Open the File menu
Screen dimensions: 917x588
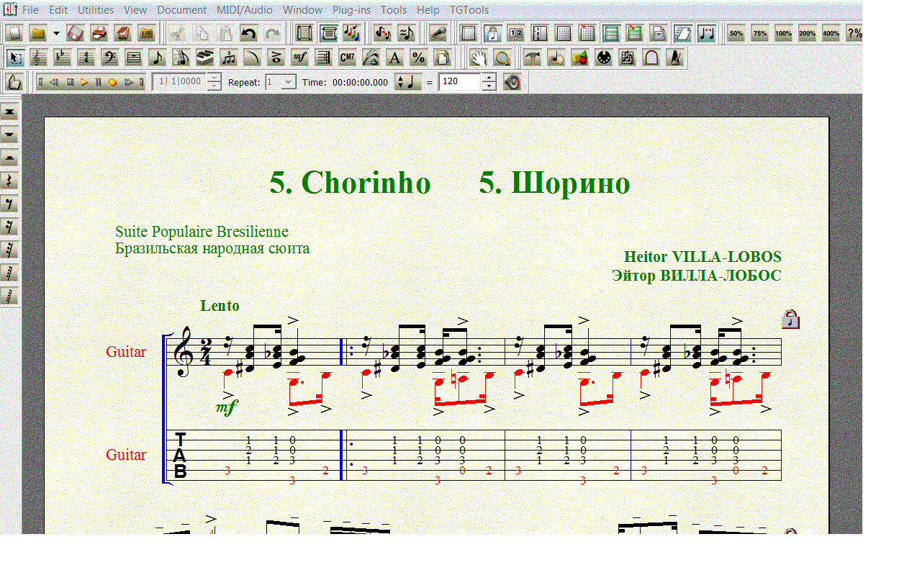click(x=30, y=10)
